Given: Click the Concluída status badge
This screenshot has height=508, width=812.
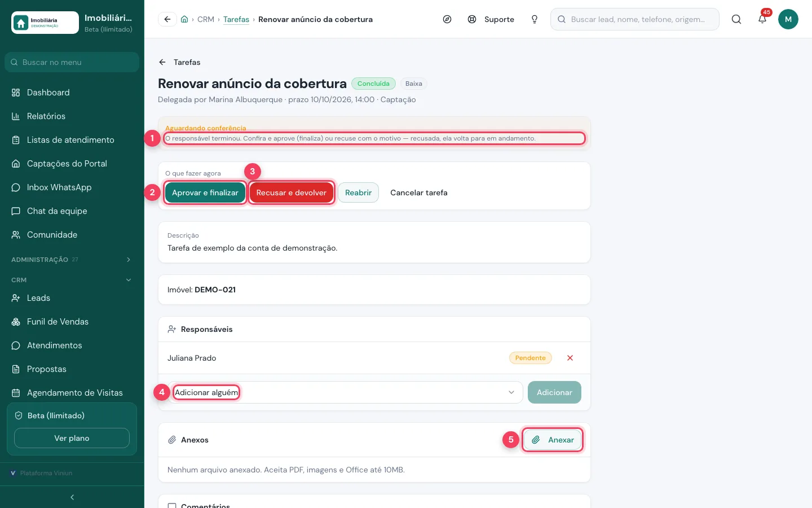Looking at the screenshot, I should [373, 84].
